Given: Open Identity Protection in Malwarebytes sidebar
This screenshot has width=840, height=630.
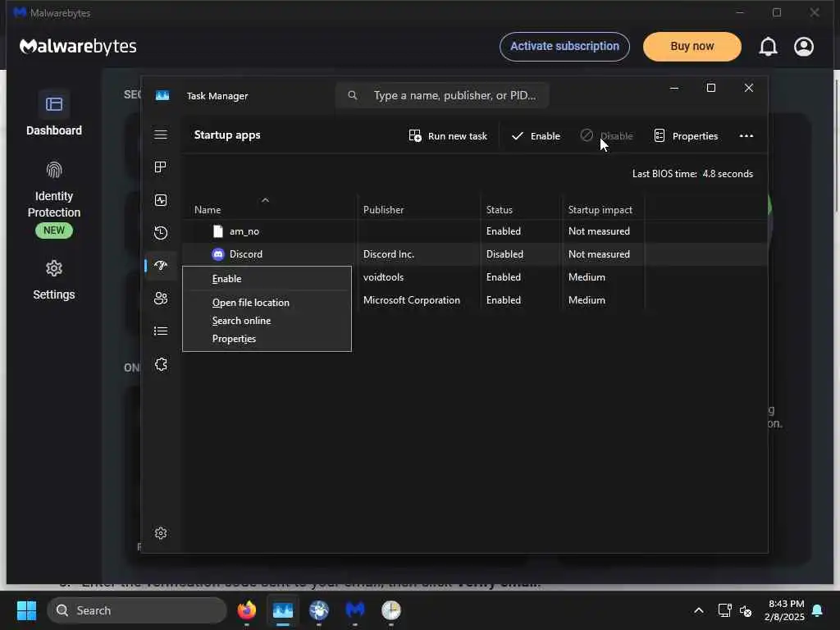Looking at the screenshot, I should (54, 199).
